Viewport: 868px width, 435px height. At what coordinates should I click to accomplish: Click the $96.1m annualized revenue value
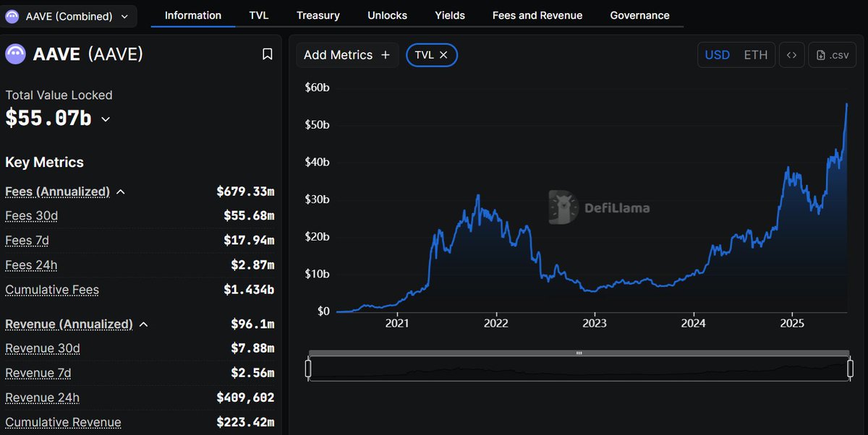pyautogui.click(x=252, y=324)
